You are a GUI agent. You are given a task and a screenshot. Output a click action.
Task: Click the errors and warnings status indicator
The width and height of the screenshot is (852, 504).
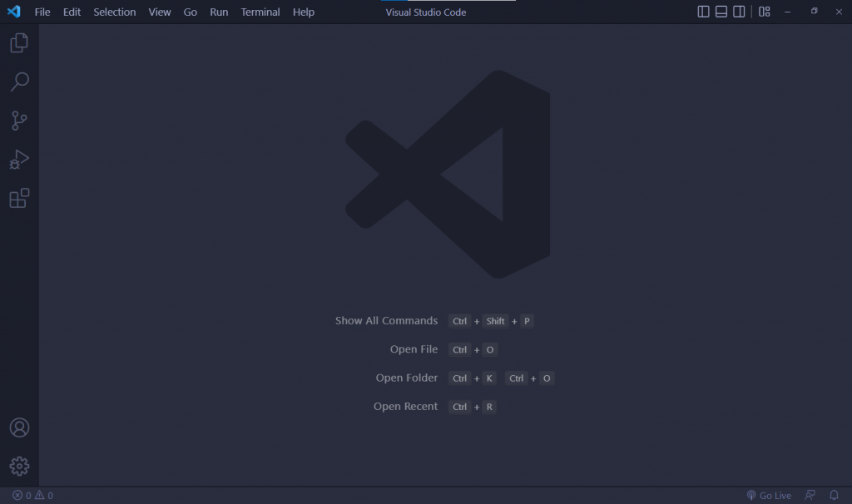click(33, 496)
